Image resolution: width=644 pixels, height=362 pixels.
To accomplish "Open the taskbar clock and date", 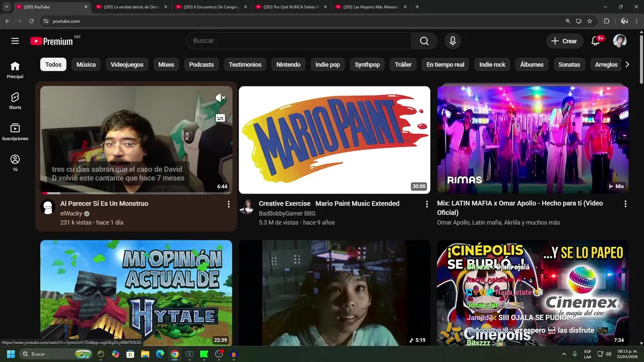I will [627, 354].
